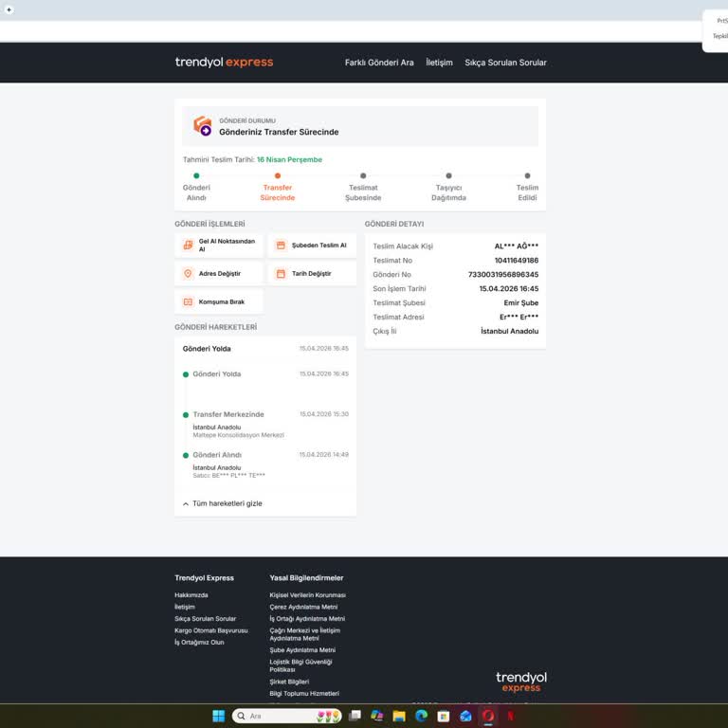Select the Taşıyıcı Dağıtımda progress step dot
Viewport: 728px width, 728px height.
point(448,175)
